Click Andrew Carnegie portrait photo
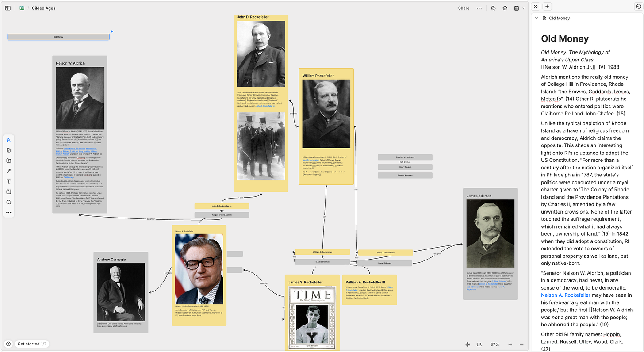 [x=121, y=292]
